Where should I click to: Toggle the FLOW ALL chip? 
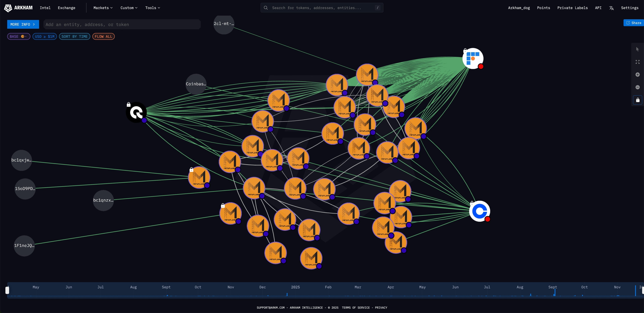pyautogui.click(x=103, y=37)
